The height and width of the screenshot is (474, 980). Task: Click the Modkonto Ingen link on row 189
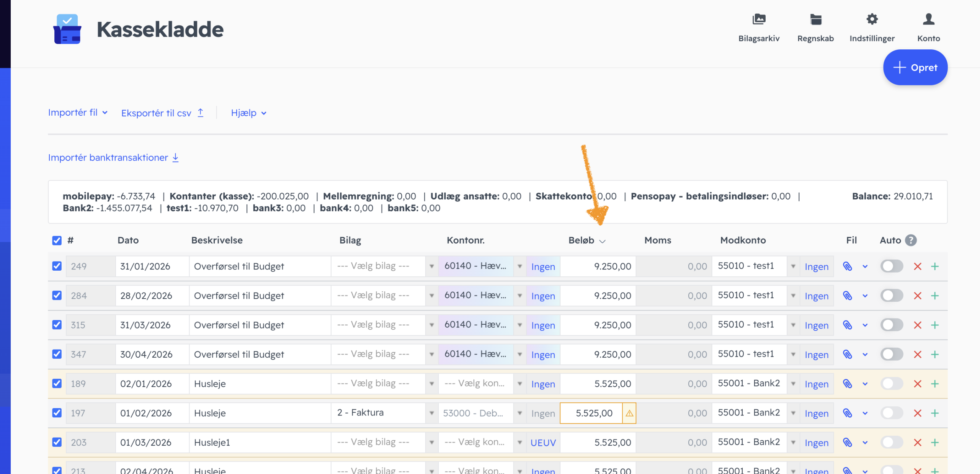[817, 384]
